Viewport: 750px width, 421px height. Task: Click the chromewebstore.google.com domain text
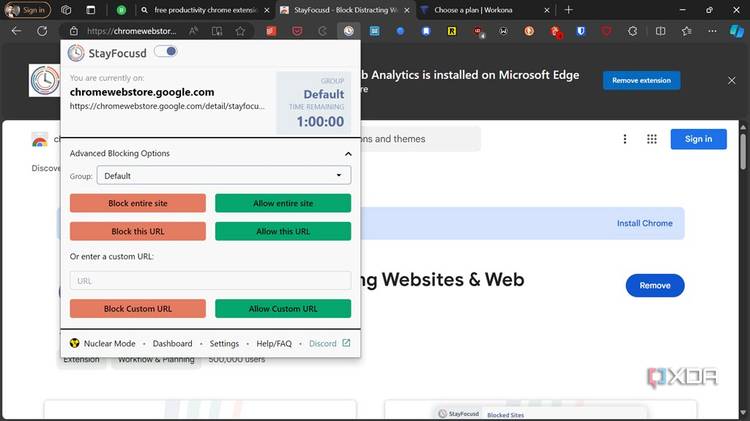tap(142, 92)
